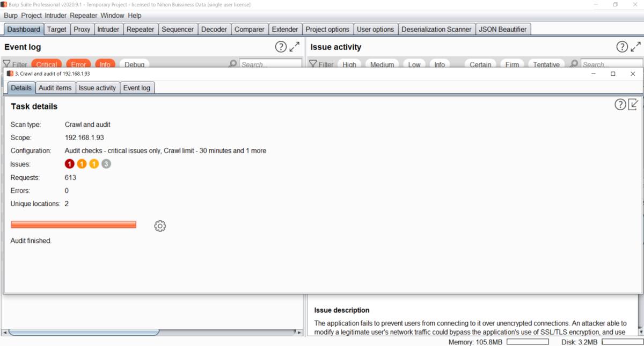Toggle Error filter in Event log
Image resolution: width=644 pixels, height=346 pixels.
[78, 64]
